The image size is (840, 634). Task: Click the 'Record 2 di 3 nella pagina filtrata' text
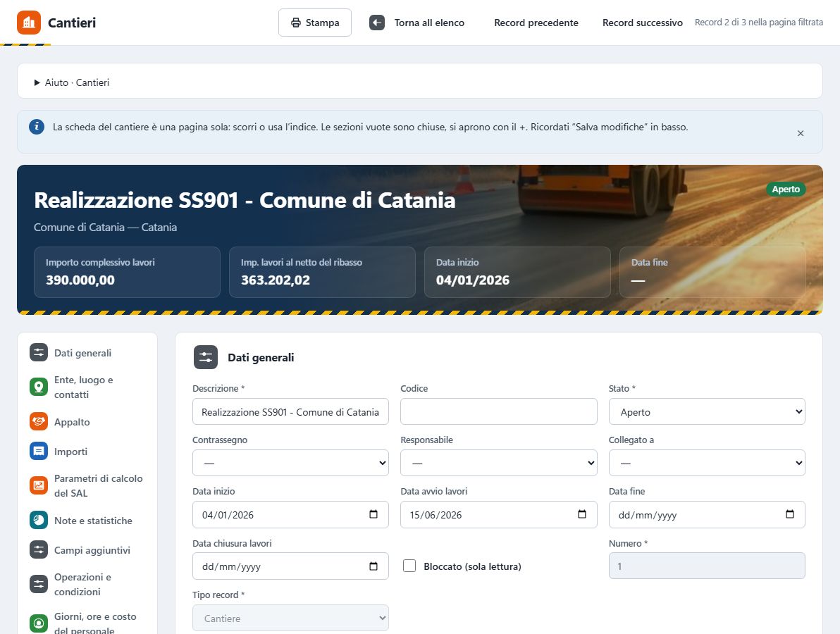click(758, 23)
